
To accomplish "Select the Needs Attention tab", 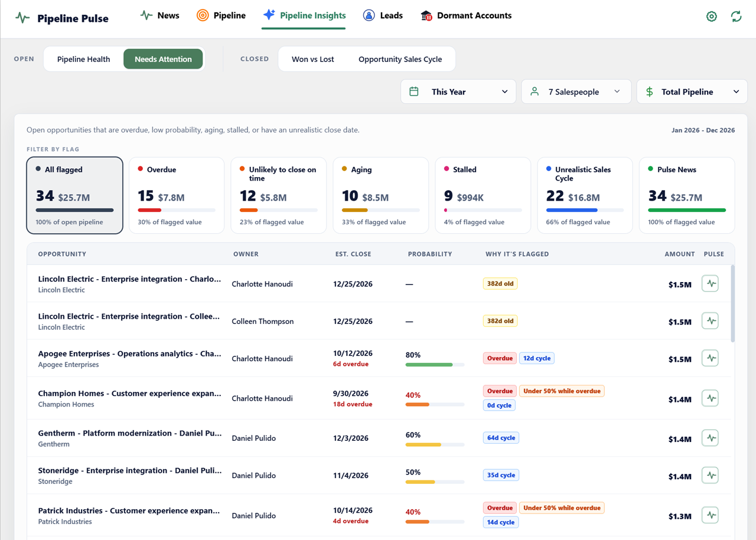I will tap(163, 59).
